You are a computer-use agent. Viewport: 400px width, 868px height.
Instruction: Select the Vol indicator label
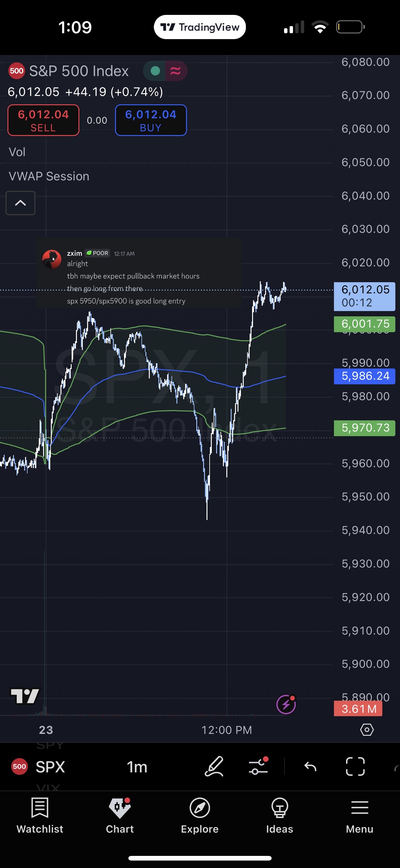coord(17,152)
